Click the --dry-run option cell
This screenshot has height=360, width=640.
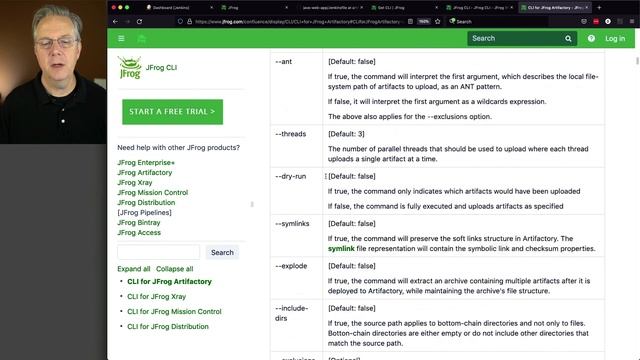tap(296, 191)
